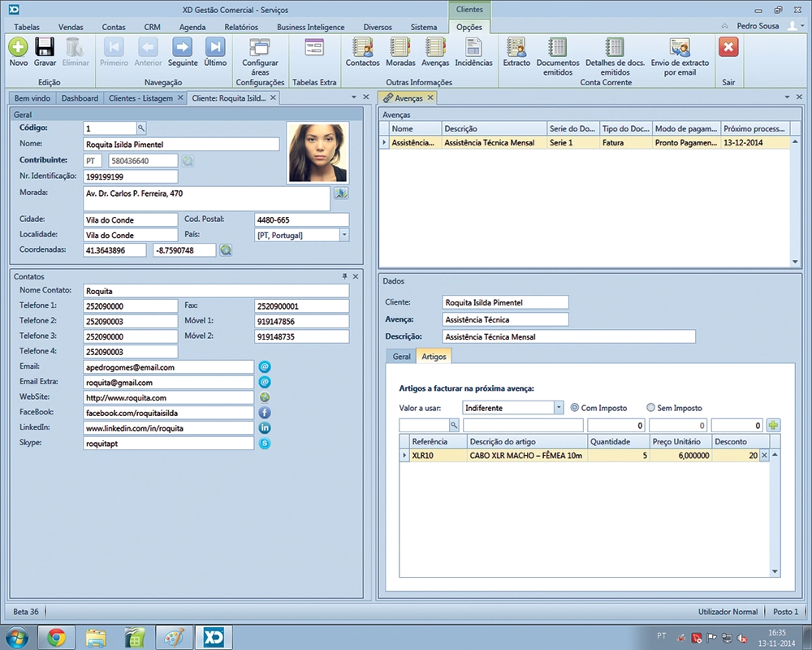Add article with green plus button
Image resolution: width=812 pixels, height=650 pixels.
773,425
